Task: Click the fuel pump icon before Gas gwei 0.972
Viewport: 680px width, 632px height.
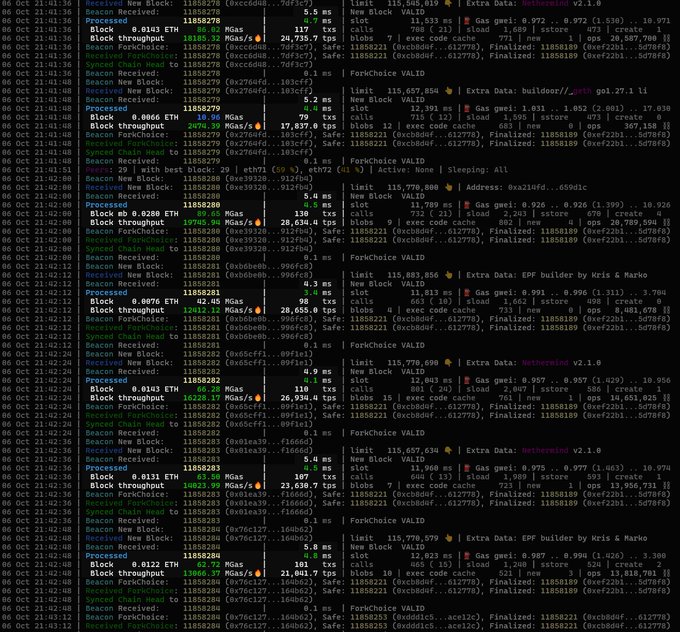Action: pyautogui.click(x=467, y=21)
